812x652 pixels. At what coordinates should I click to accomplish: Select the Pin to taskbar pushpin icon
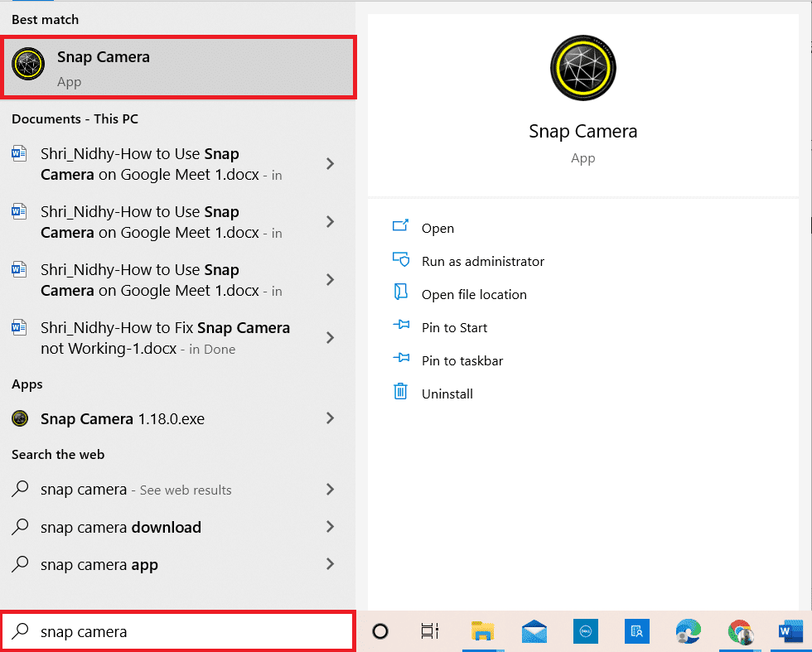point(401,360)
